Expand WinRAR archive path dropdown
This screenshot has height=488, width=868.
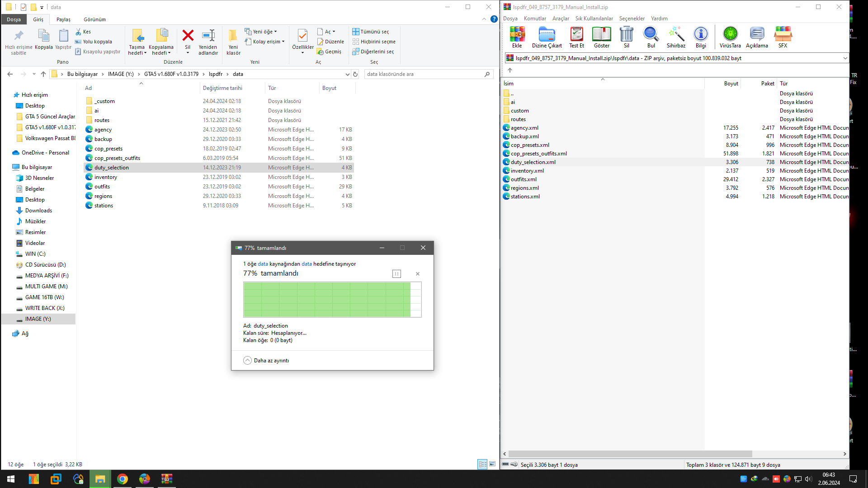(844, 58)
